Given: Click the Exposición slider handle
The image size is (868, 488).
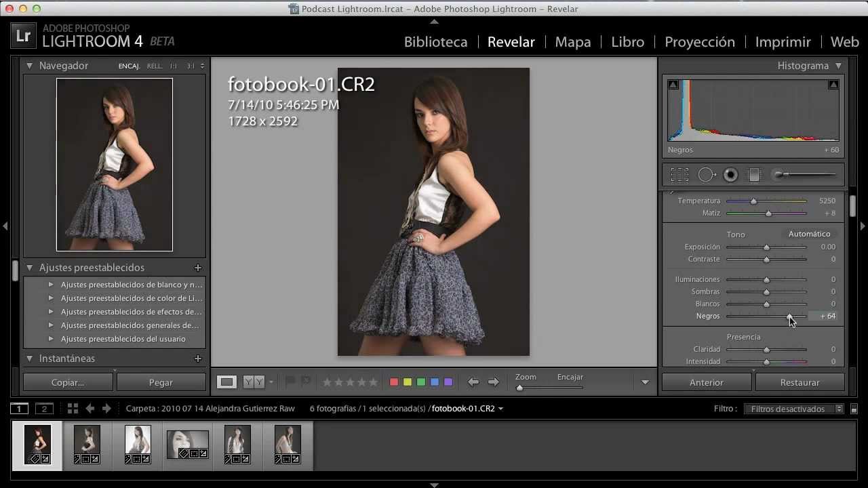Looking at the screenshot, I should click(767, 247).
